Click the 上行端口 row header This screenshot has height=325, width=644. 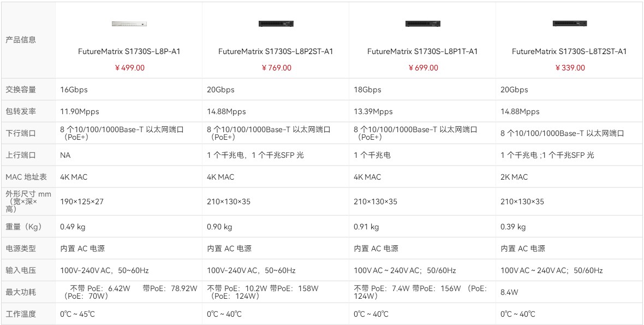pos(21,155)
